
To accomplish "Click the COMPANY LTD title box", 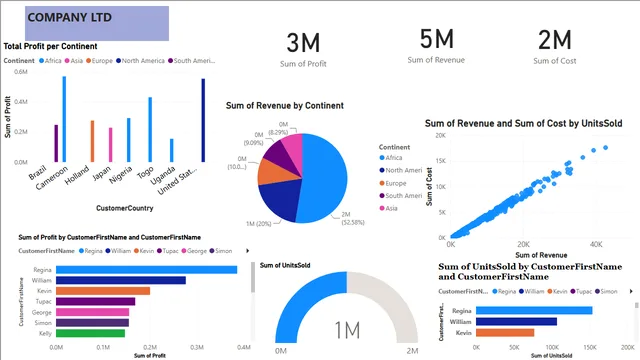I will coord(97,23).
